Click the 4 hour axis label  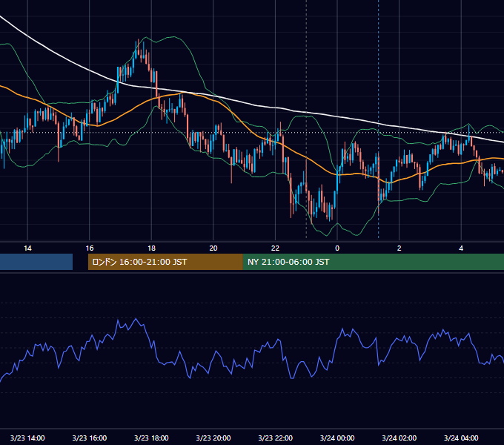click(461, 248)
